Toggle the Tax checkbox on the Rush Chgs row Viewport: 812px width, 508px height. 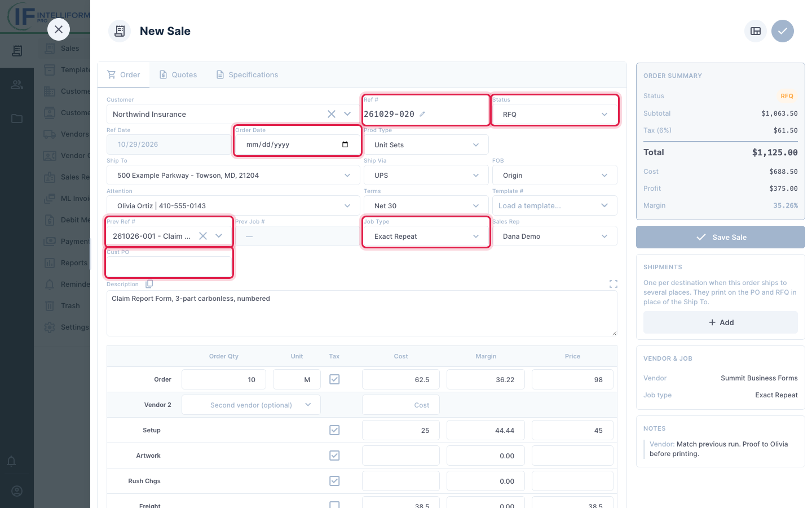[x=334, y=481]
